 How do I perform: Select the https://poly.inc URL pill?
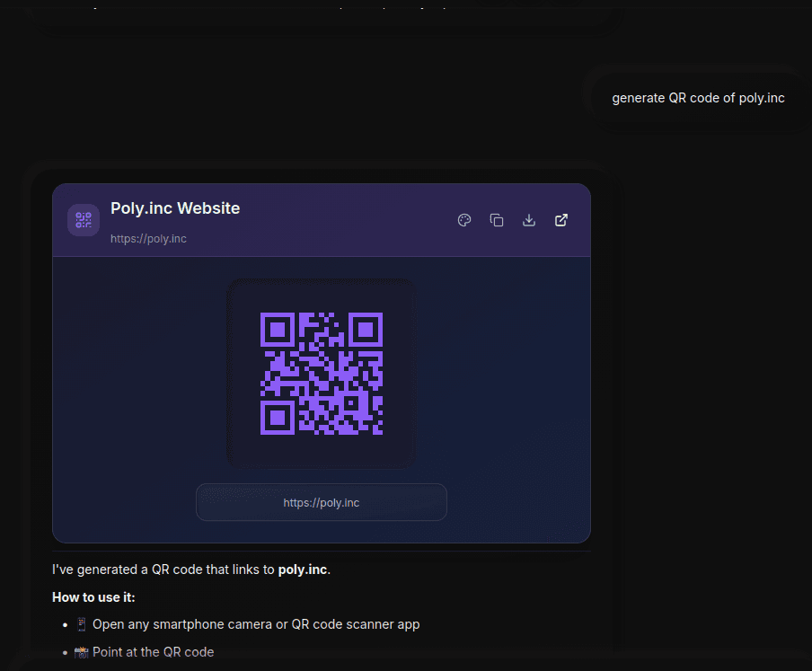pos(321,502)
